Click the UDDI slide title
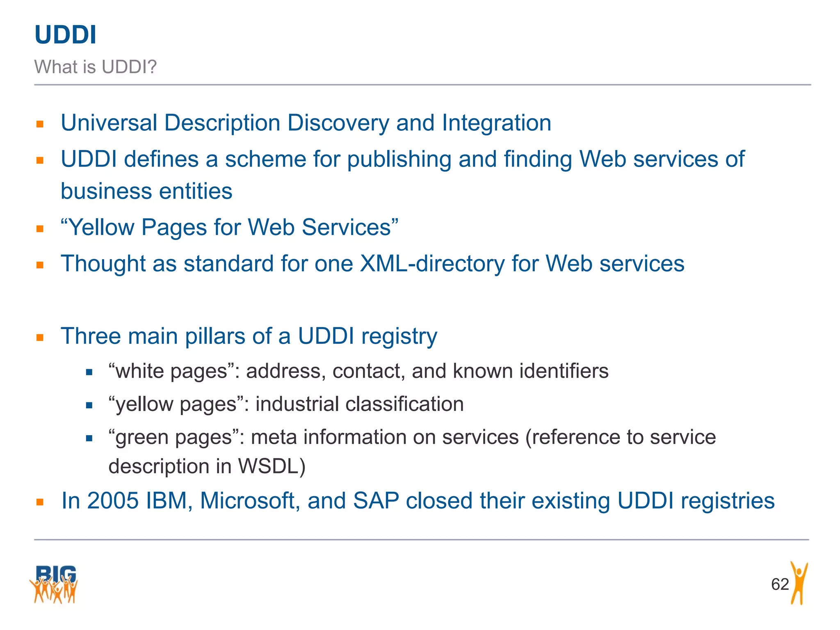 point(66,34)
